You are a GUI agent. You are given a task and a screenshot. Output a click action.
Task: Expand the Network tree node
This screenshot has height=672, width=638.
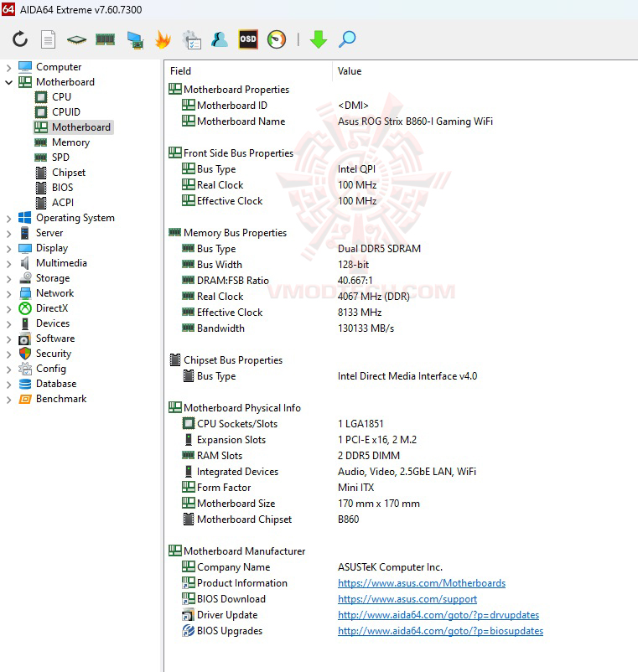tap(8, 293)
